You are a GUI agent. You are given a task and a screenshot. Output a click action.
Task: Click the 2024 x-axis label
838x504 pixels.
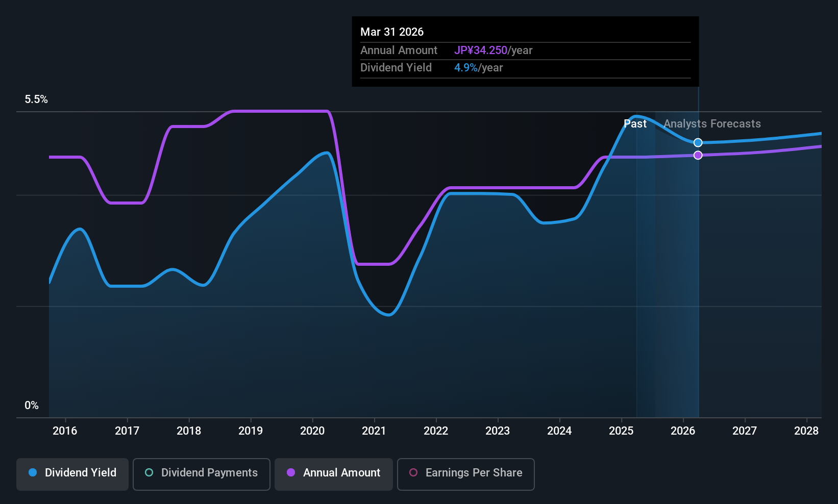coord(559,431)
